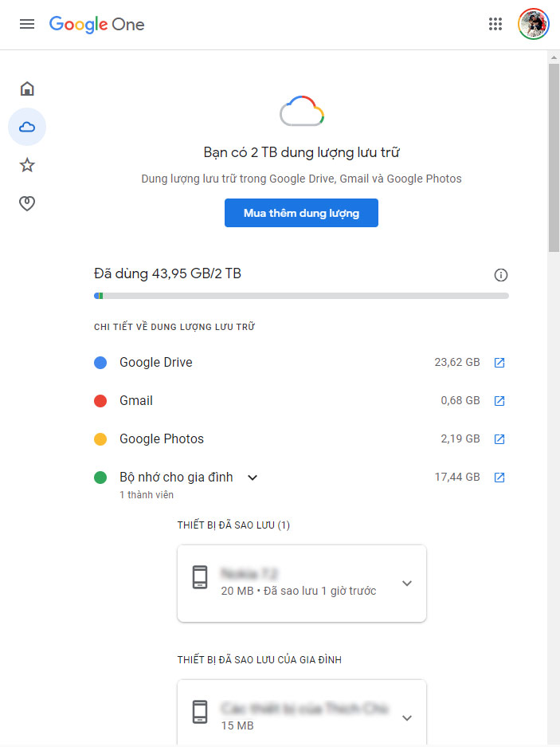The image size is (560, 747).
Task: Click THIẾT BỊ ĐÃ SAO LƯU CỦA GIA ĐÌNH heading
Action: [260, 660]
